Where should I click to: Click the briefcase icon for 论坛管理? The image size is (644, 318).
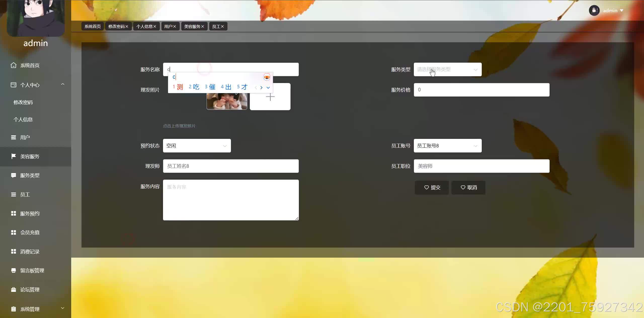[13, 290]
